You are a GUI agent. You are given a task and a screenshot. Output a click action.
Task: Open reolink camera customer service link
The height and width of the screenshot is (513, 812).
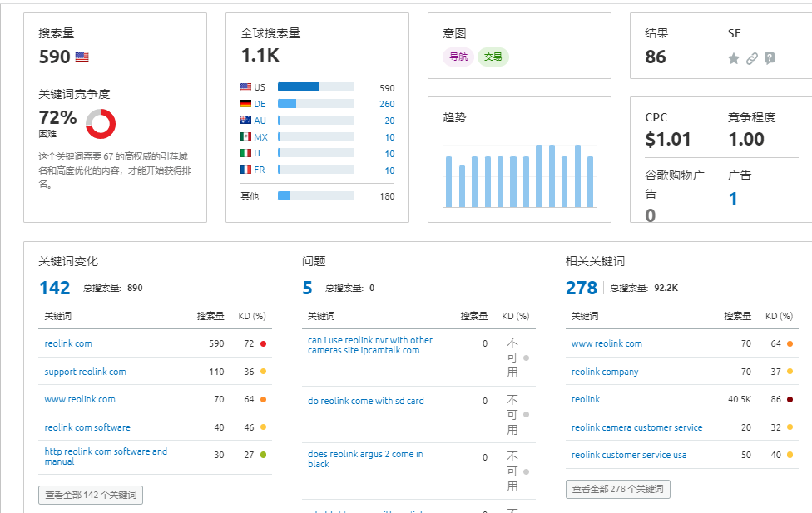coord(637,427)
